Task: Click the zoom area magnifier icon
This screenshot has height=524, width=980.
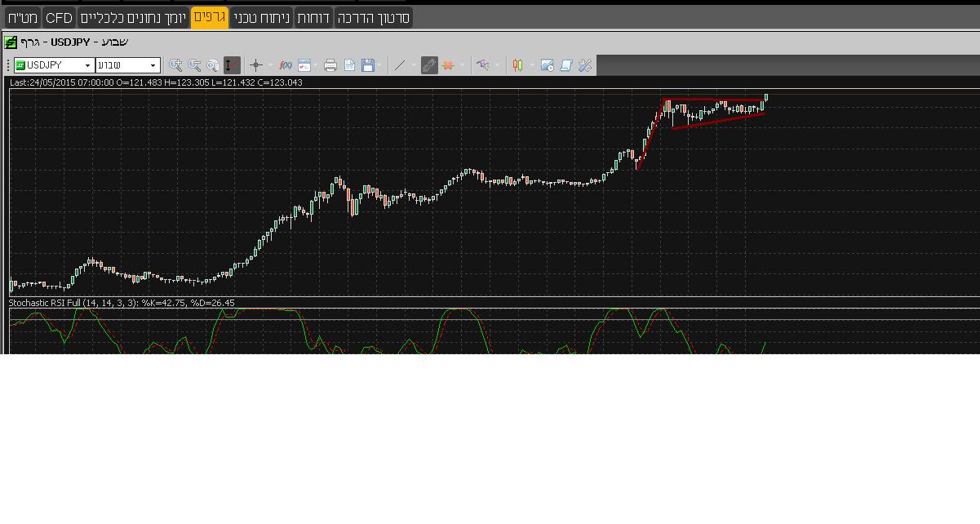Action: pos(213,65)
